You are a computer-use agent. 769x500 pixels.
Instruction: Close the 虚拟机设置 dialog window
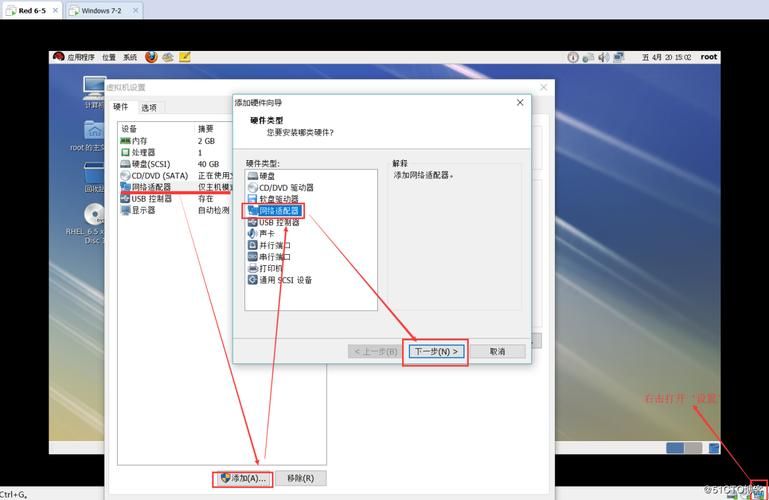tap(543, 87)
